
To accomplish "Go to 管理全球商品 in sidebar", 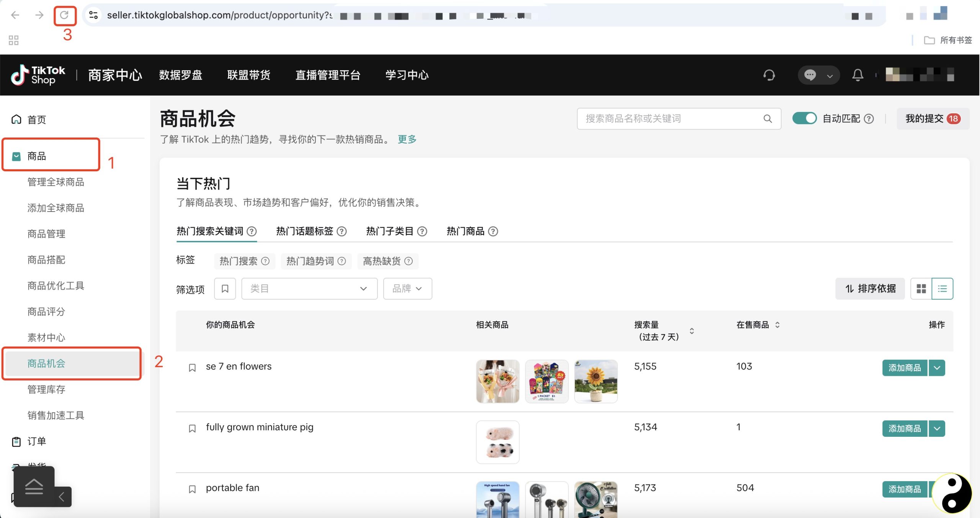I will coord(56,182).
